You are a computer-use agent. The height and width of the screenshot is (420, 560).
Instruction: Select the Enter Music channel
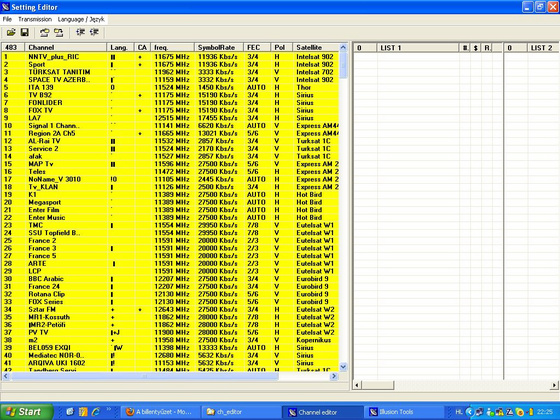point(170,218)
